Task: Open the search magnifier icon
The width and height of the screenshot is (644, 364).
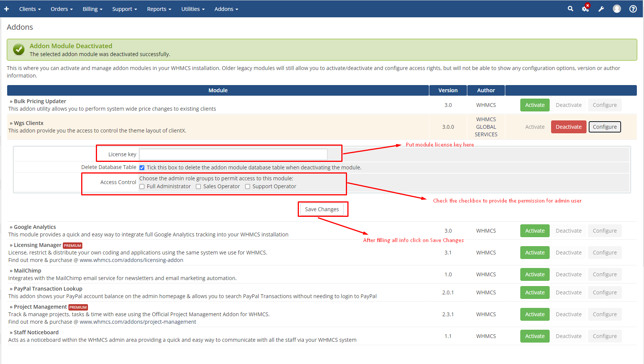Action: coord(570,9)
